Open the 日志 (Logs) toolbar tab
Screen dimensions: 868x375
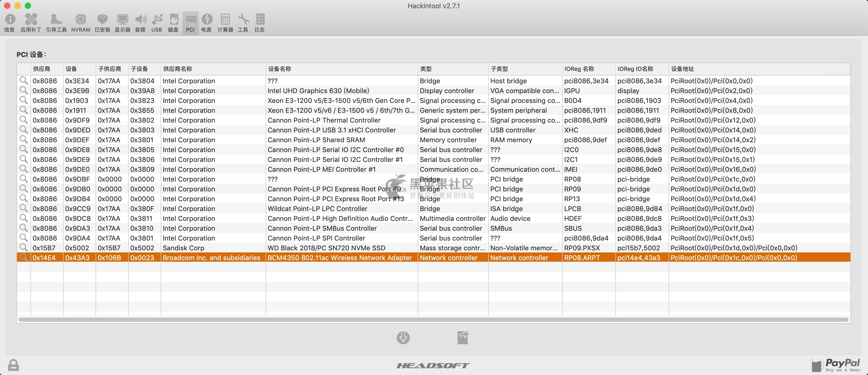click(260, 23)
